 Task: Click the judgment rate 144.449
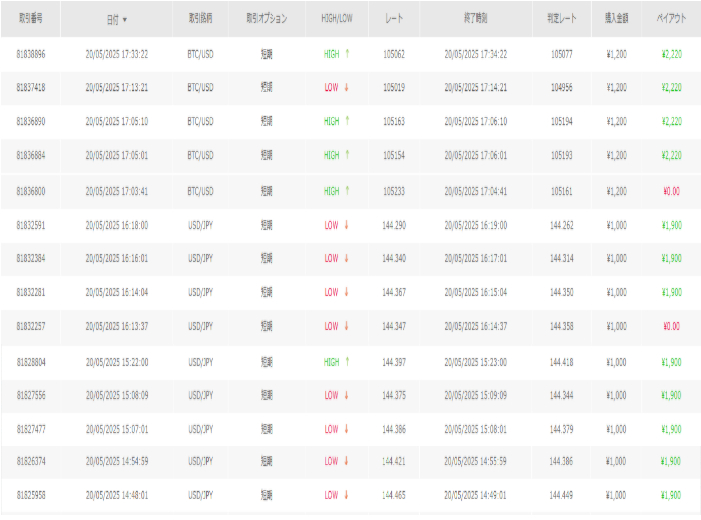click(562, 495)
